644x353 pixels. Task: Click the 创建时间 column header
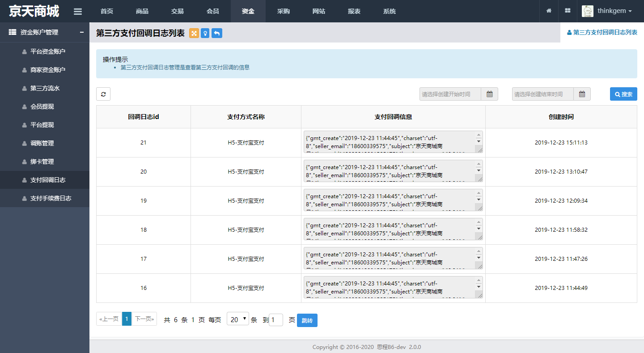coord(561,117)
